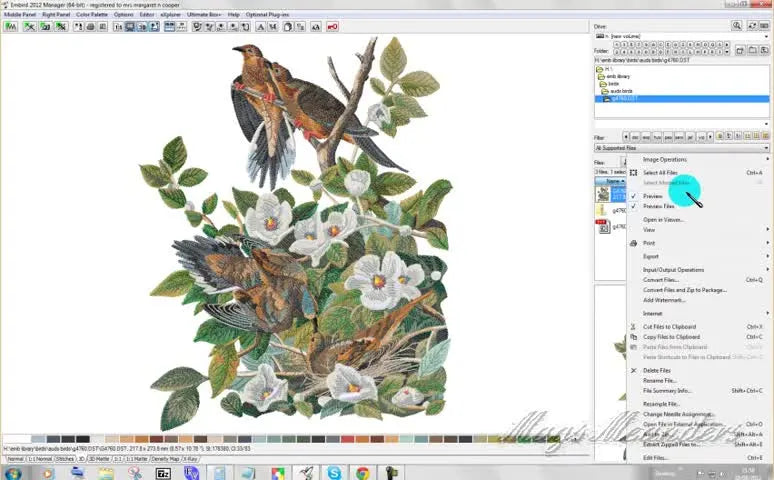This screenshot has width=774, height=480.
Task: Open the Color Palette menu
Action: click(x=92, y=15)
